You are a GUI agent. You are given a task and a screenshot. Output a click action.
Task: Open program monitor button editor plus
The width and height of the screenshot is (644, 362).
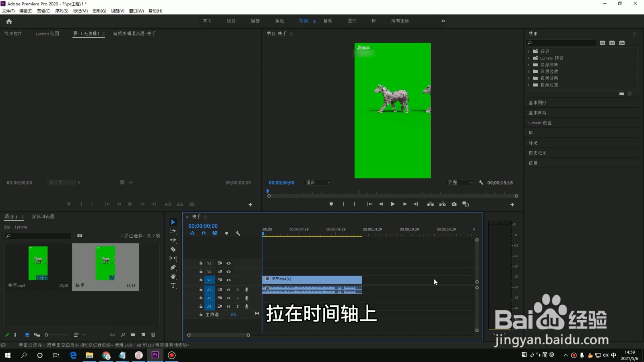pos(512,205)
